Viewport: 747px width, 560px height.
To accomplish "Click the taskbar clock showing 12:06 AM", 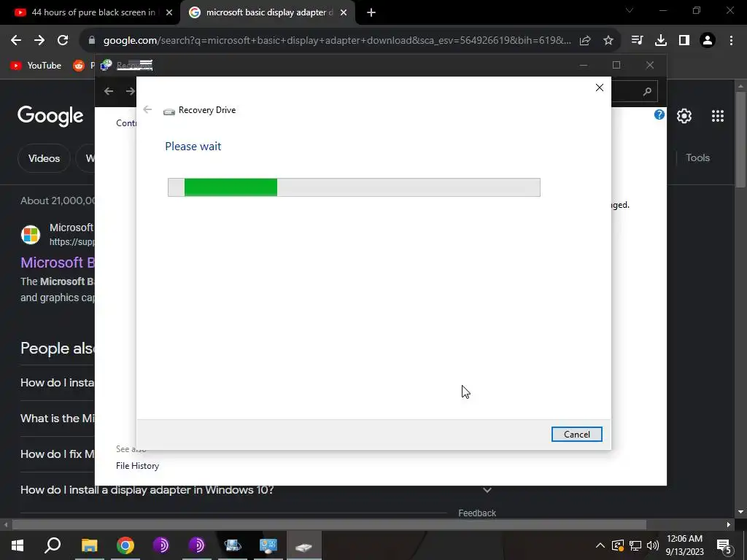I will [684, 545].
